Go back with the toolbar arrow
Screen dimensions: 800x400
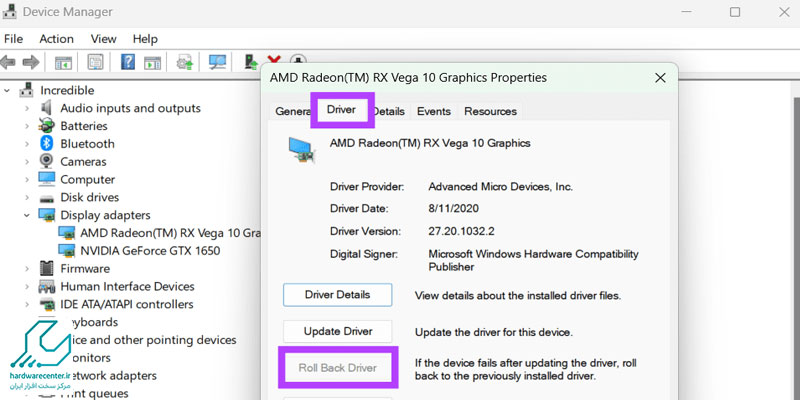click(7, 63)
